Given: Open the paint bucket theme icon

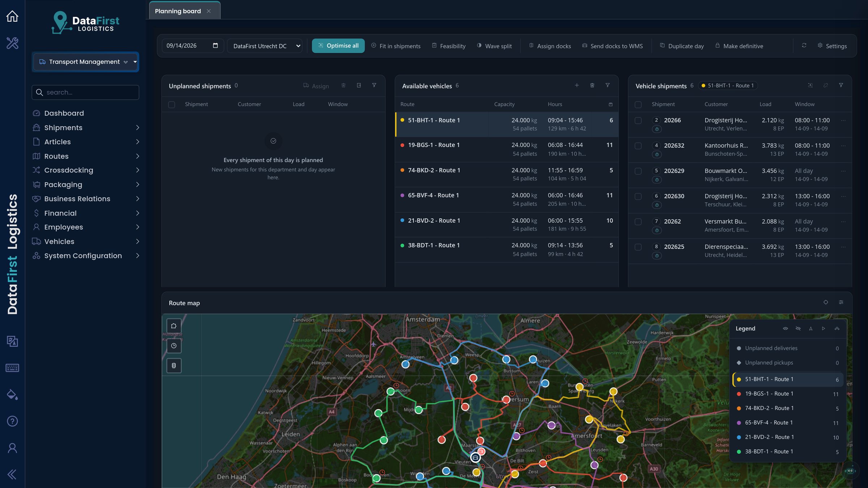Looking at the screenshot, I should click(12, 394).
